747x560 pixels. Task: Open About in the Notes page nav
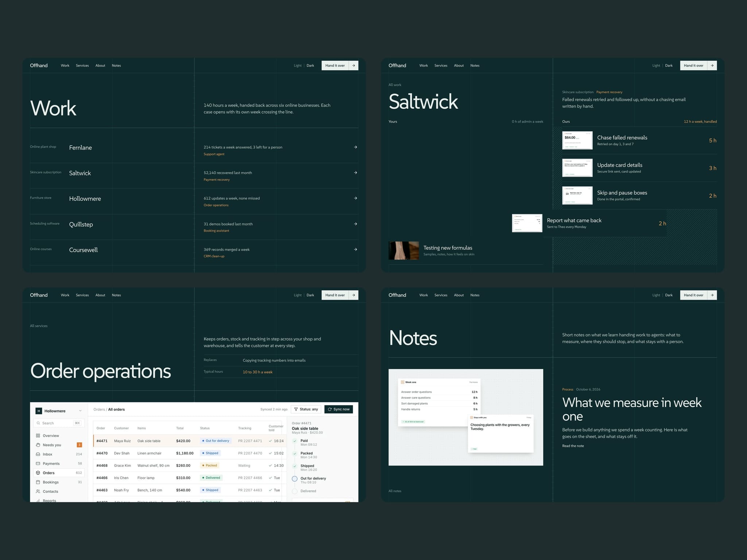click(x=459, y=295)
